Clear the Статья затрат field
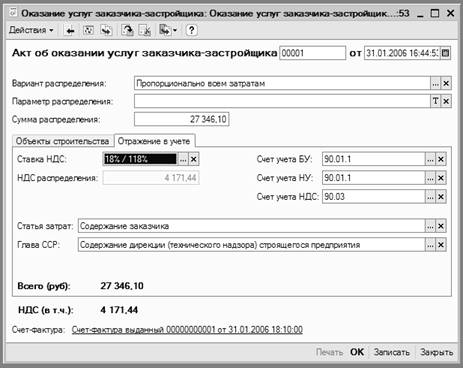Viewport: 463px width, 368px height. pyautogui.click(x=441, y=226)
